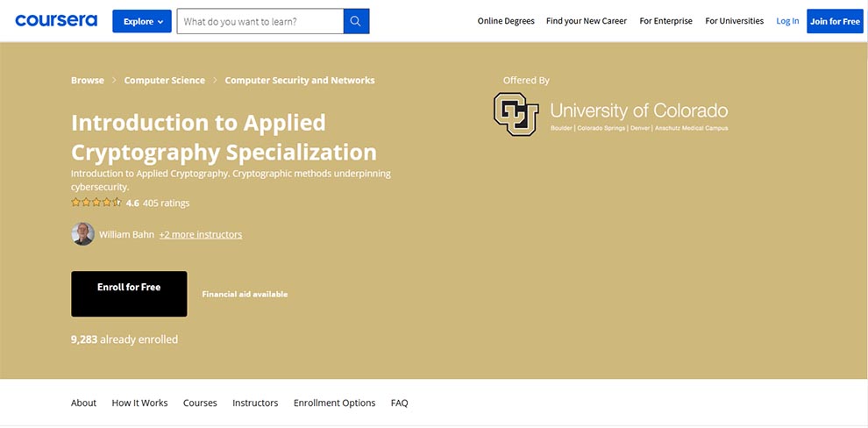The image size is (868, 428).
Task: Open Computer Security and Networks breadcrumb
Action: tap(300, 81)
